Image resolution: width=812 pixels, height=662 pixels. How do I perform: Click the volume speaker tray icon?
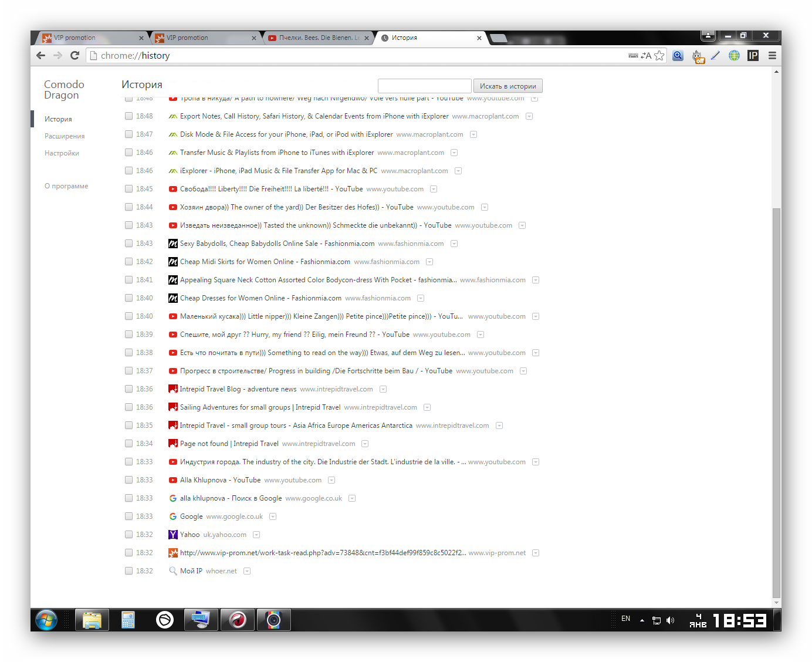671,620
